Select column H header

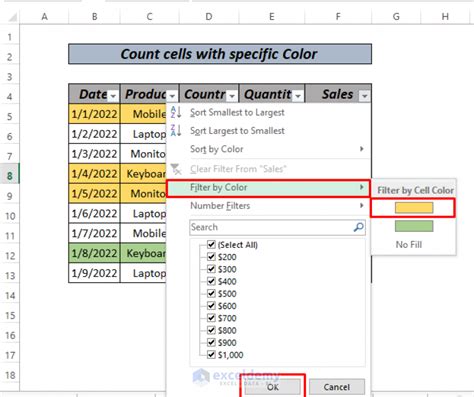click(445, 16)
